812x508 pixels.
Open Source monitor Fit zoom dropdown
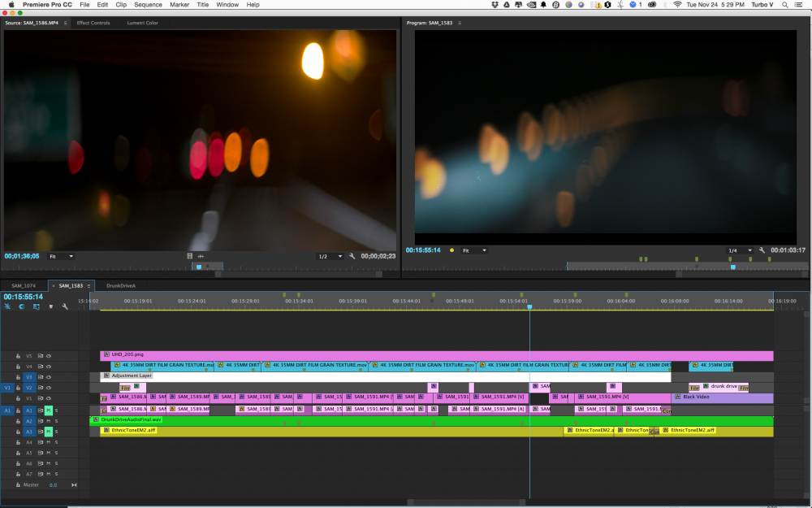(x=61, y=256)
